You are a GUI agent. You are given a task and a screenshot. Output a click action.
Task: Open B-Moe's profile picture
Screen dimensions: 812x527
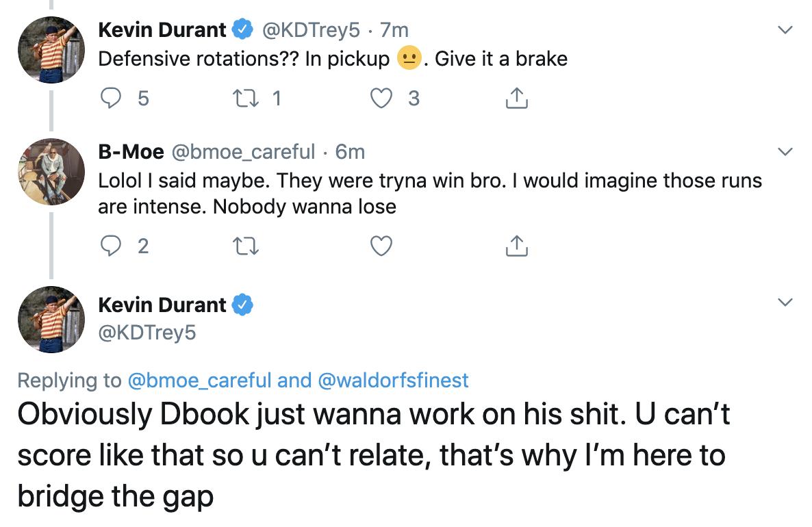tap(51, 171)
